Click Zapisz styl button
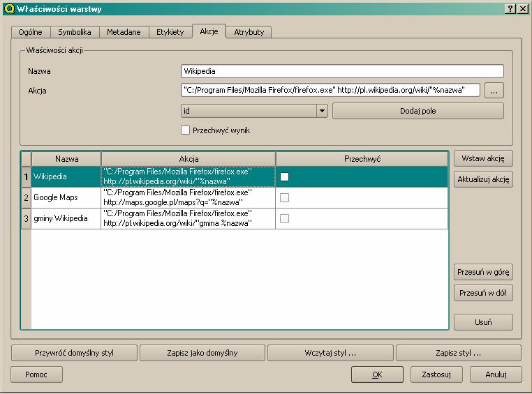 (459, 353)
